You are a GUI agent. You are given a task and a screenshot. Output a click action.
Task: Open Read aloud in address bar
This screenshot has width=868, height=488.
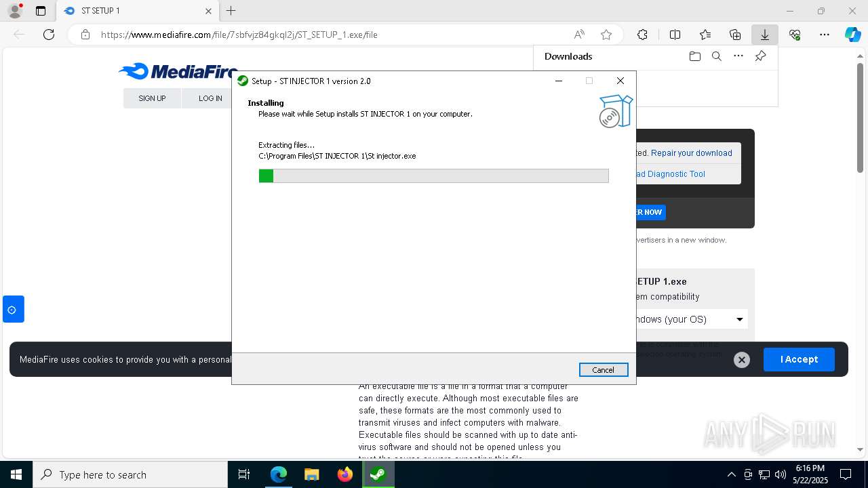(x=579, y=35)
